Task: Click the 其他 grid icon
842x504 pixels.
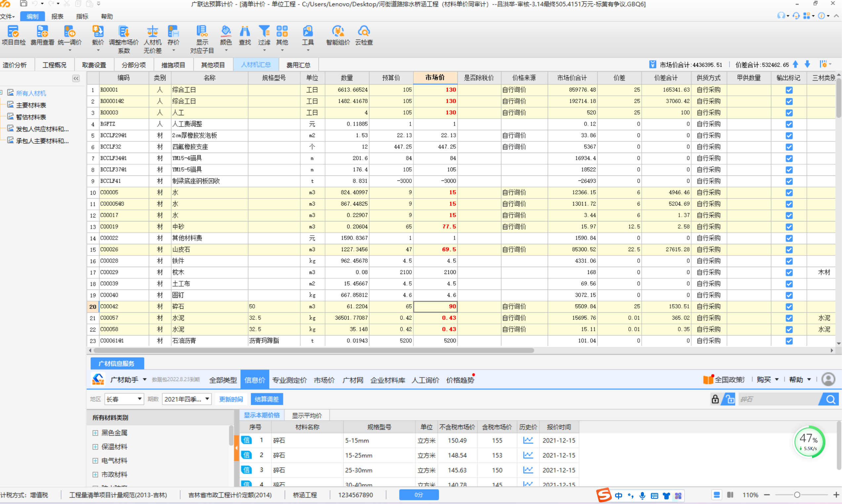Action: pyautogui.click(x=282, y=35)
